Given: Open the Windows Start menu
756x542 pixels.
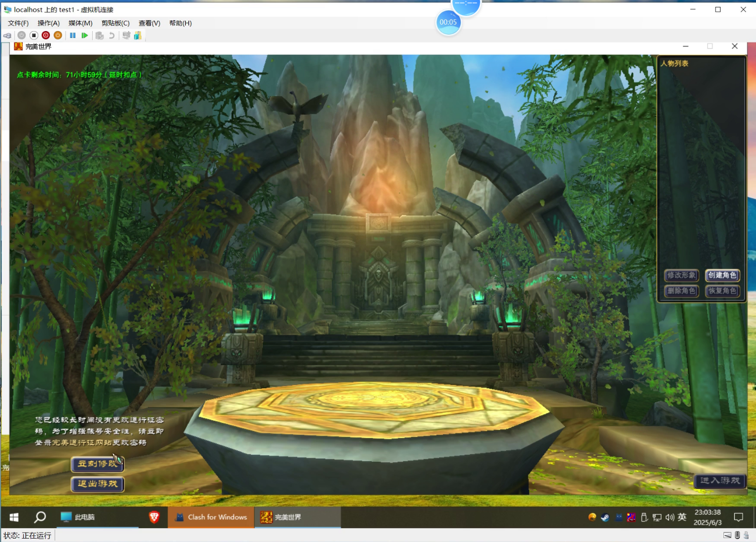Looking at the screenshot, I should (x=14, y=517).
